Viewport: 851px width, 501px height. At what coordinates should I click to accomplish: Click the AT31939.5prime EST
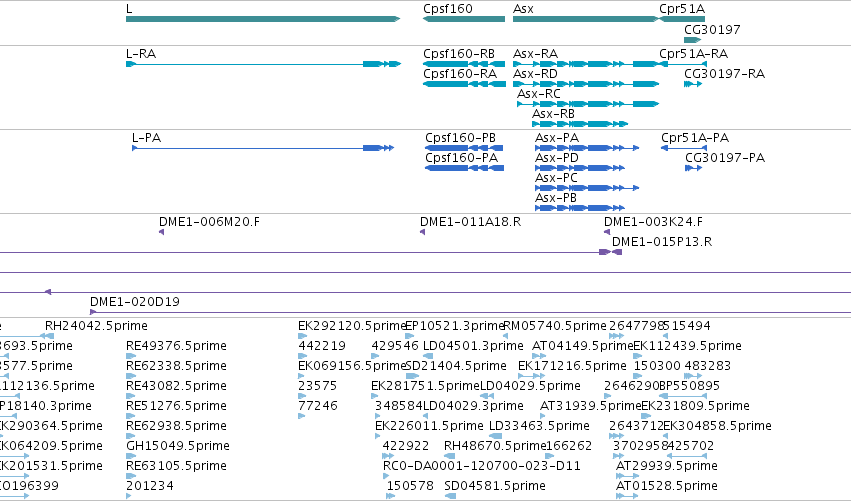590,407
